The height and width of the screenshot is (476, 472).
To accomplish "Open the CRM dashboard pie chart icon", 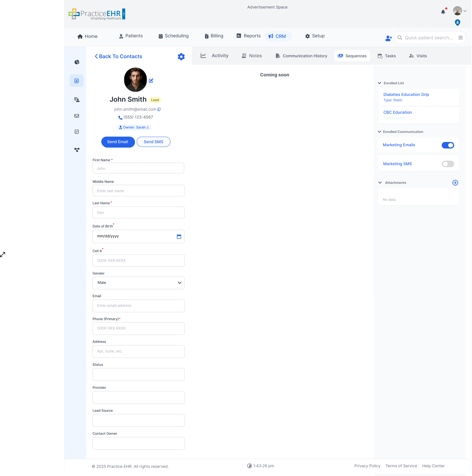I will [77, 62].
